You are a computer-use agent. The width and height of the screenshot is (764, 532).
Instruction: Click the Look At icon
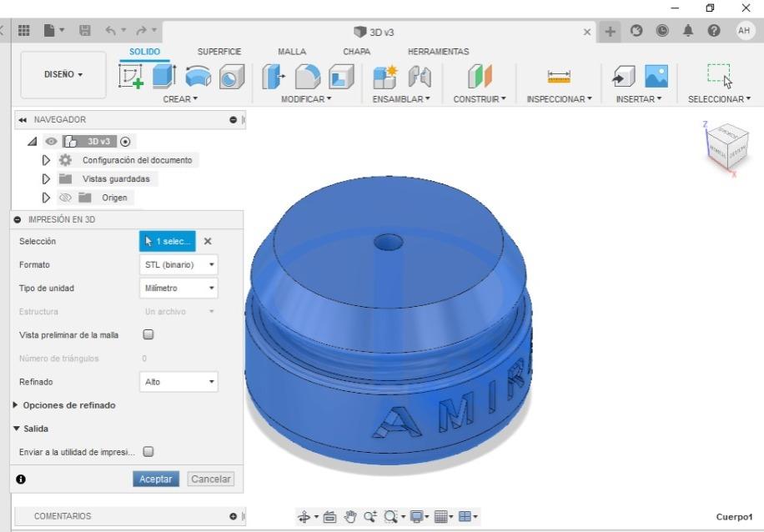click(x=329, y=516)
